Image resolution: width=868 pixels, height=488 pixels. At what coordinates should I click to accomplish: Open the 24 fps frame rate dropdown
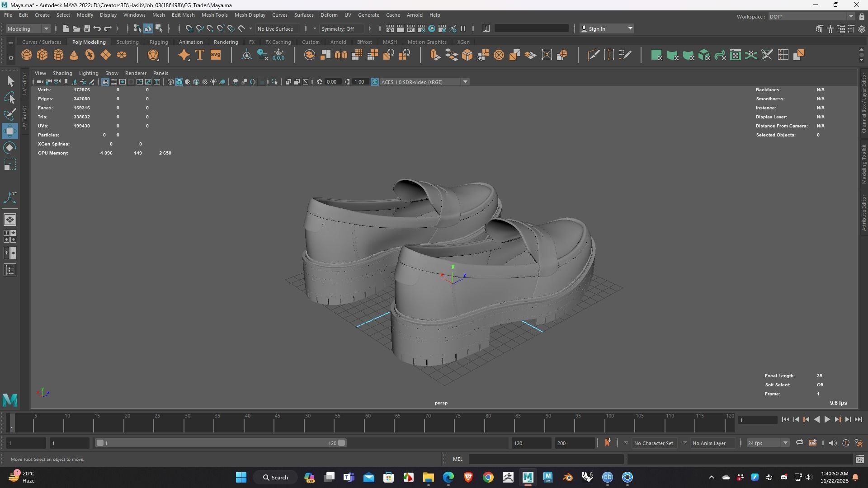[x=768, y=443]
